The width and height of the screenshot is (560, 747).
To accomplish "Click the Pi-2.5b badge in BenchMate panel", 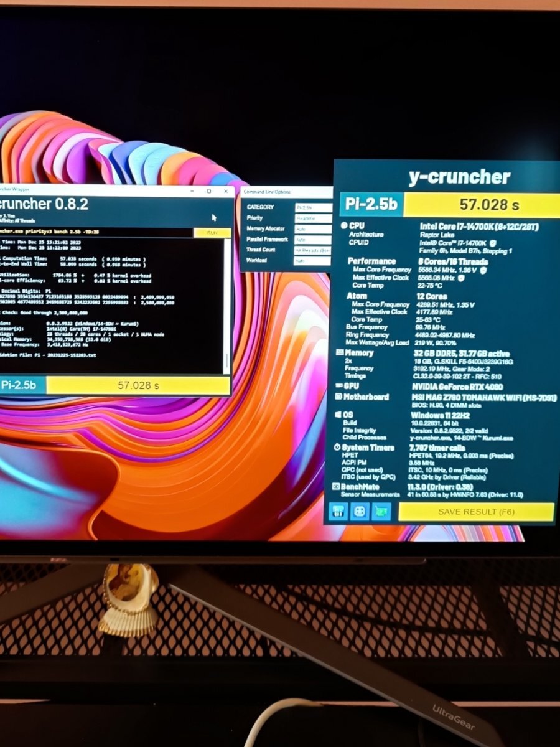I will (x=371, y=204).
